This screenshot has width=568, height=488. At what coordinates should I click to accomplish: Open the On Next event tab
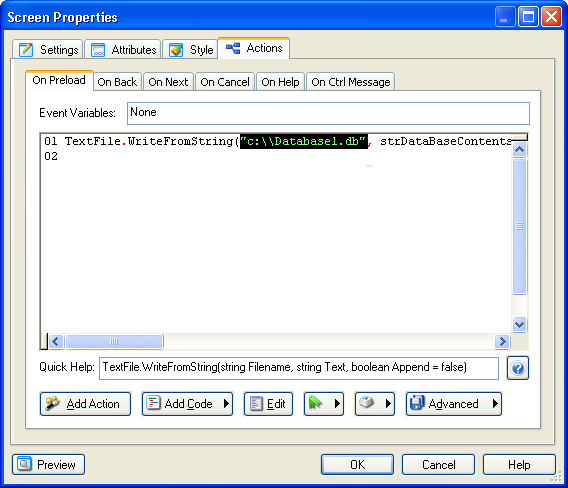(168, 82)
